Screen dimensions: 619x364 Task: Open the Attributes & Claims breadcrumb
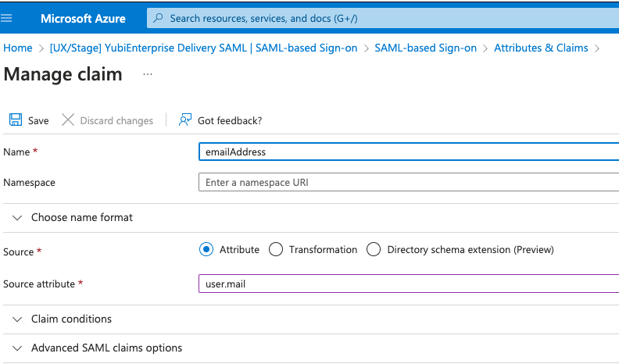point(541,48)
